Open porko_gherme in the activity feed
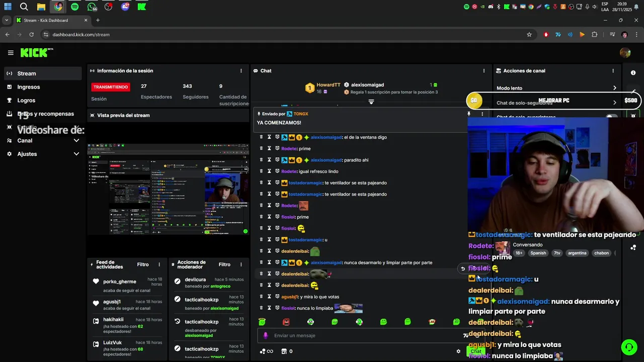Screen dimensions: 644x362 120,282
